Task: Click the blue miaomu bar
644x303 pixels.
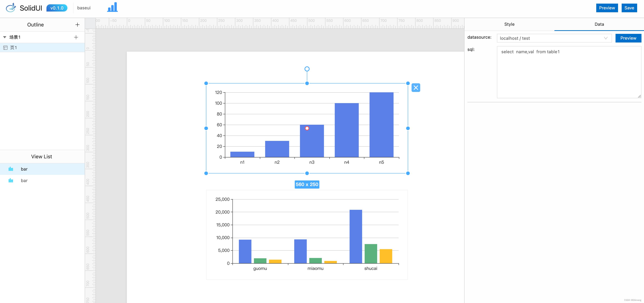Action: (x=301, y=251)
